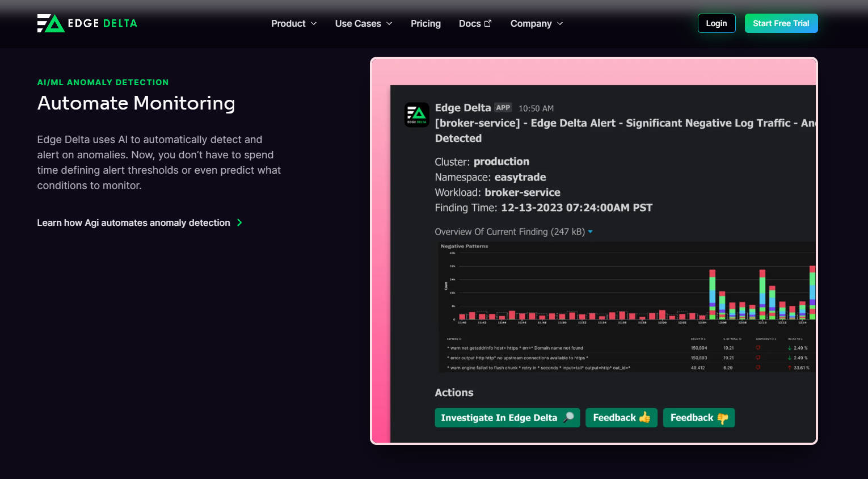868x479 pixels.
Task: Click the Edge Delta app avatar icon
Action: (x=416, y=115)
